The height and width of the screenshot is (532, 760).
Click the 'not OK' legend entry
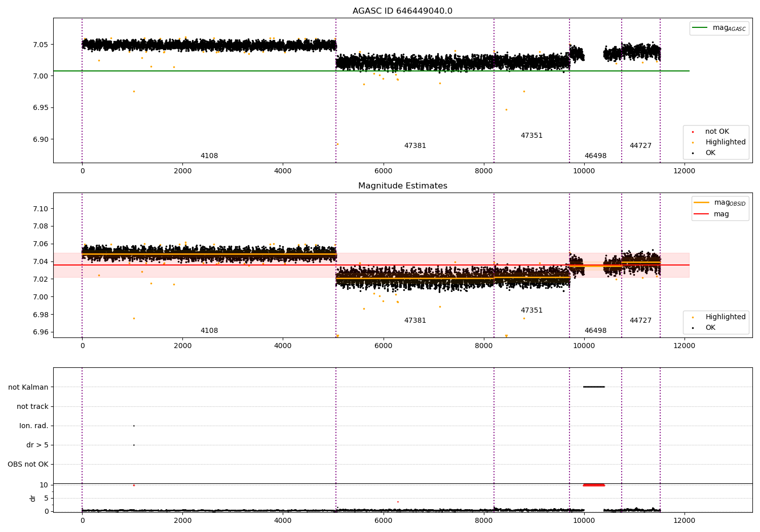coord(717,132)
